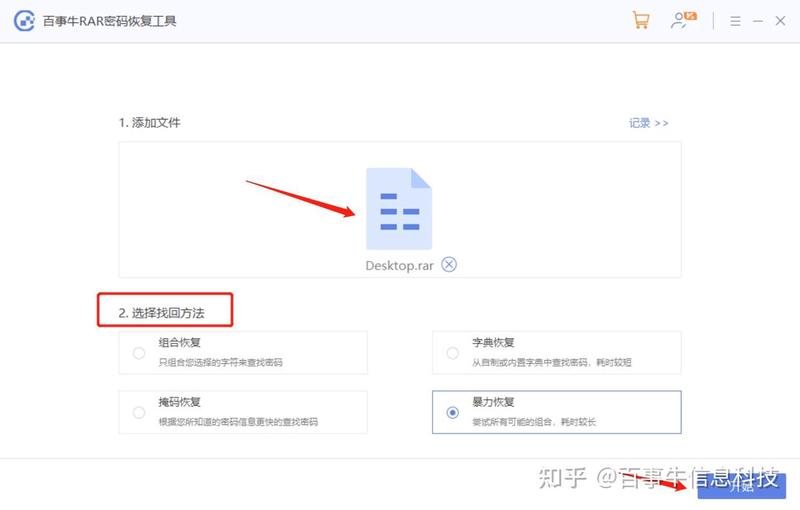Click the 1. 添加文件 heading text

(149, 123)
